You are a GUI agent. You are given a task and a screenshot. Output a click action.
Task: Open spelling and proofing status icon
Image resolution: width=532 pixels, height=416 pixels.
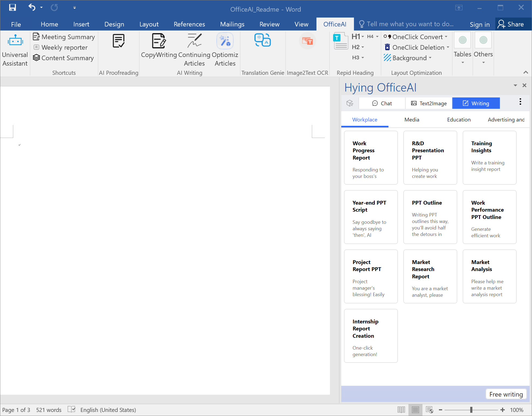click(71, 410)
